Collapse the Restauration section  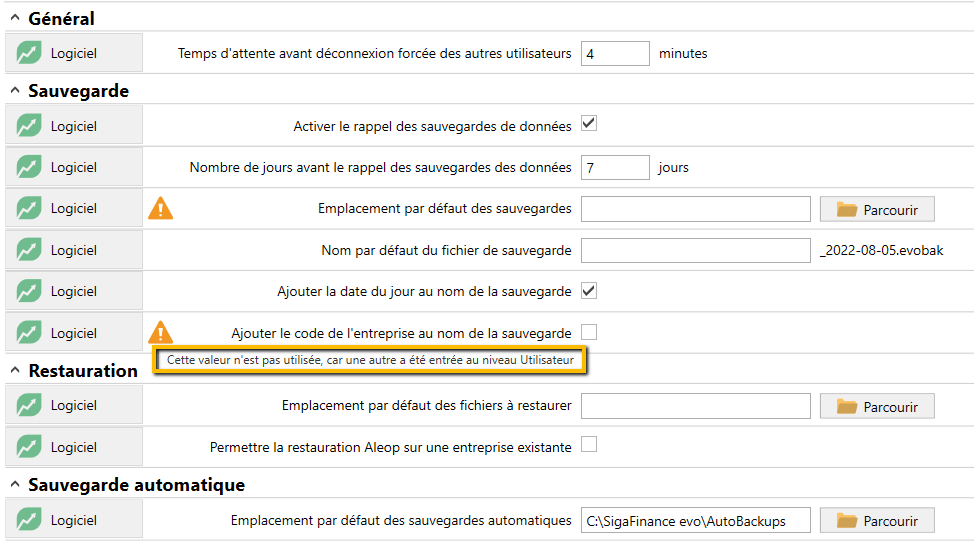(x=15, y=370)
